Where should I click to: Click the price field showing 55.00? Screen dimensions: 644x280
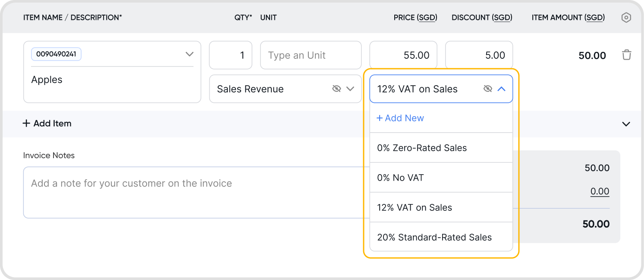[403, 55]
